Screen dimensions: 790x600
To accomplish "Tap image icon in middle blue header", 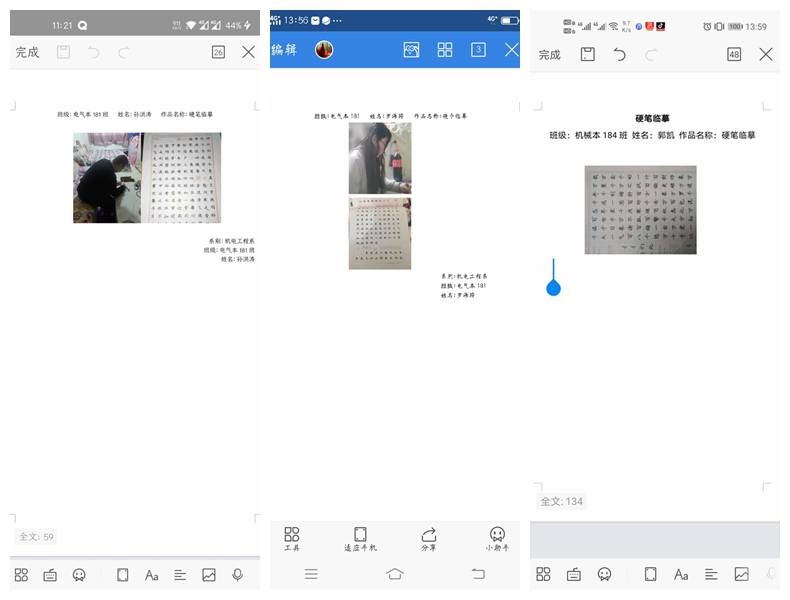I will click(x=411, y=49).
